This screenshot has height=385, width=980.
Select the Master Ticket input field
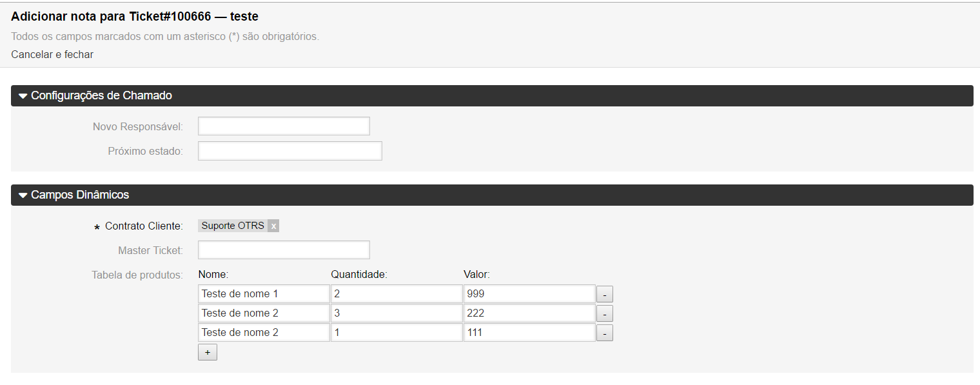coord(284,250)
